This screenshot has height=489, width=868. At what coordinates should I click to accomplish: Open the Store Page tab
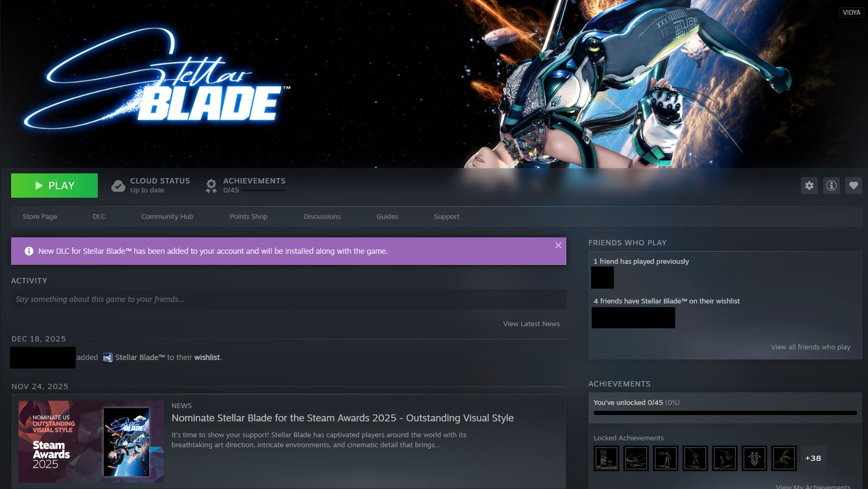[x=40, y=217]
